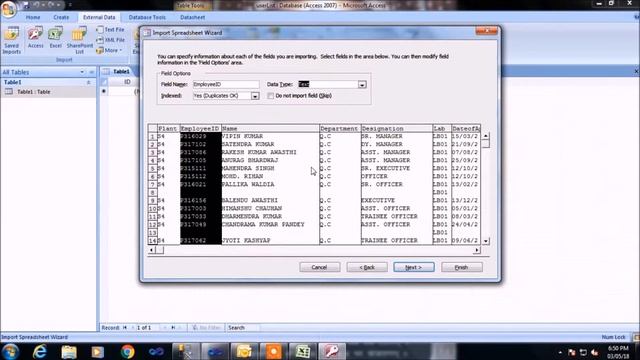640x360 pixels.
Task: Choose XML File import option
Action: pyautogui.click(x=110, y=40)
